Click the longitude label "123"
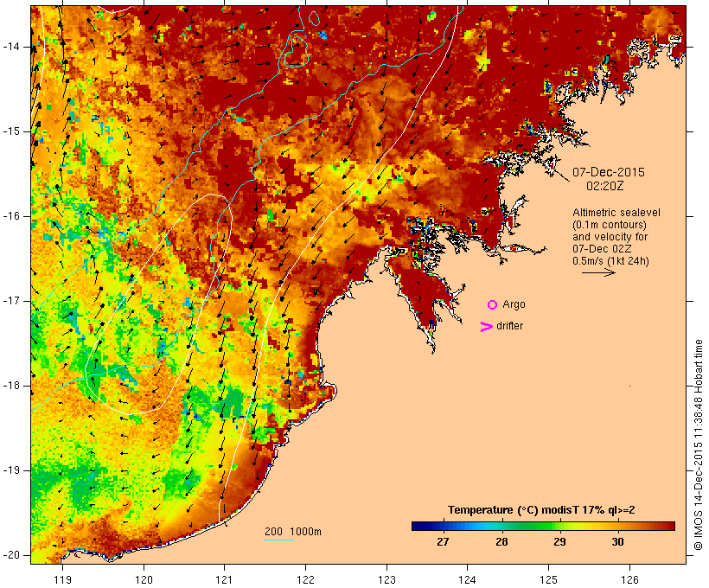This screenshot has width=709, height=588. coord(386,580)
